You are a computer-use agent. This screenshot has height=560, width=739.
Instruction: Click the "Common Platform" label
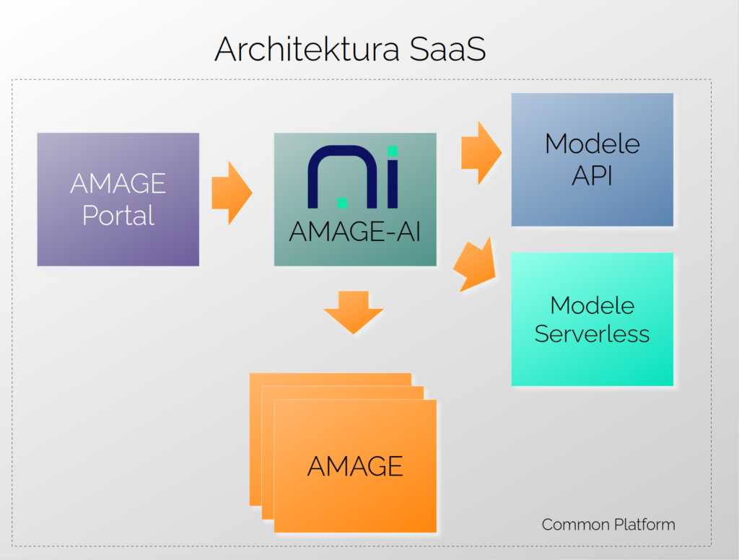click(608, 525)
